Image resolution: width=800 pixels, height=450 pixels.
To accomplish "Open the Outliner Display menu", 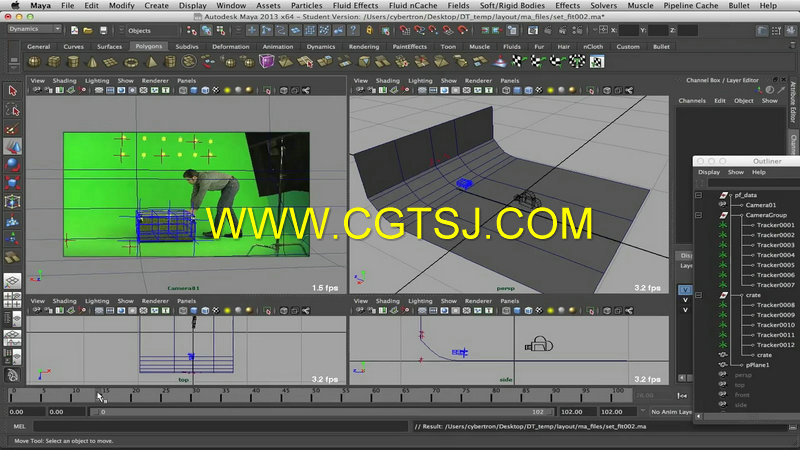I will tap(709, 172).
